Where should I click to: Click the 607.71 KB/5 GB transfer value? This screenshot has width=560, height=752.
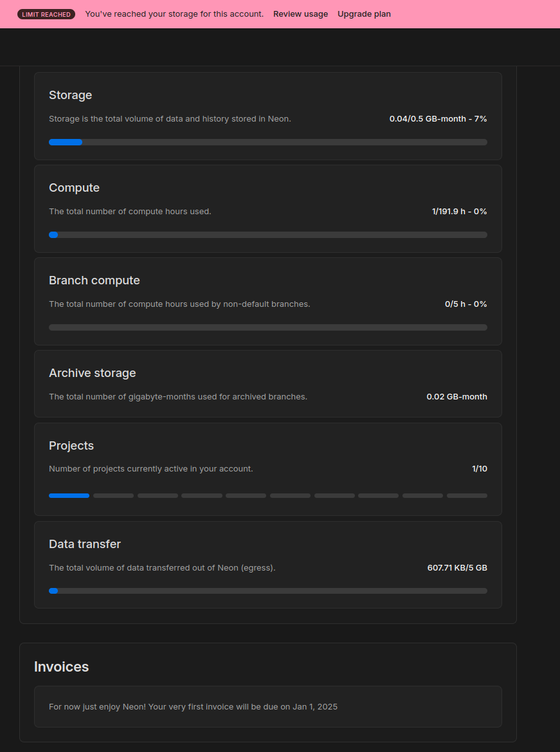click(457, 568)
